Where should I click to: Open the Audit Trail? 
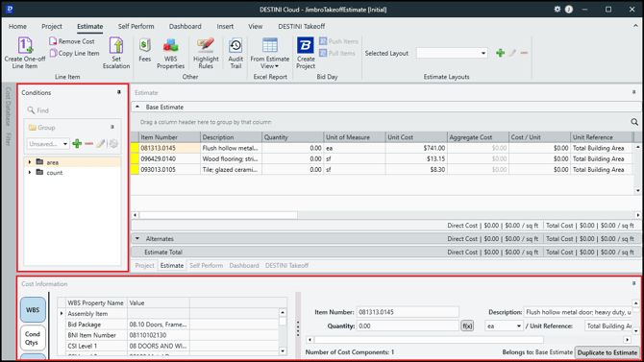(235, 53)
